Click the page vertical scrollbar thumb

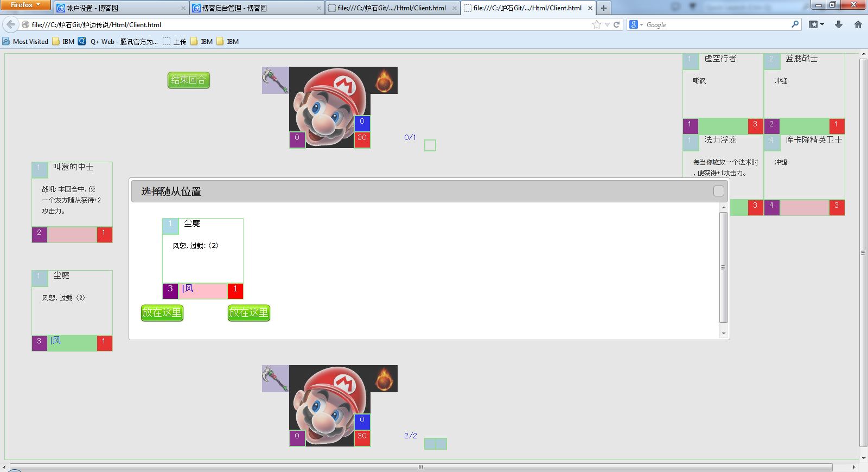point(864,252)
